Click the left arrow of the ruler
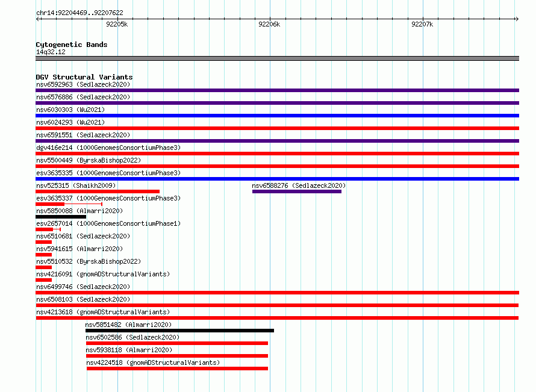The height and width of the screenshot is (392, 536). (38, 19)
